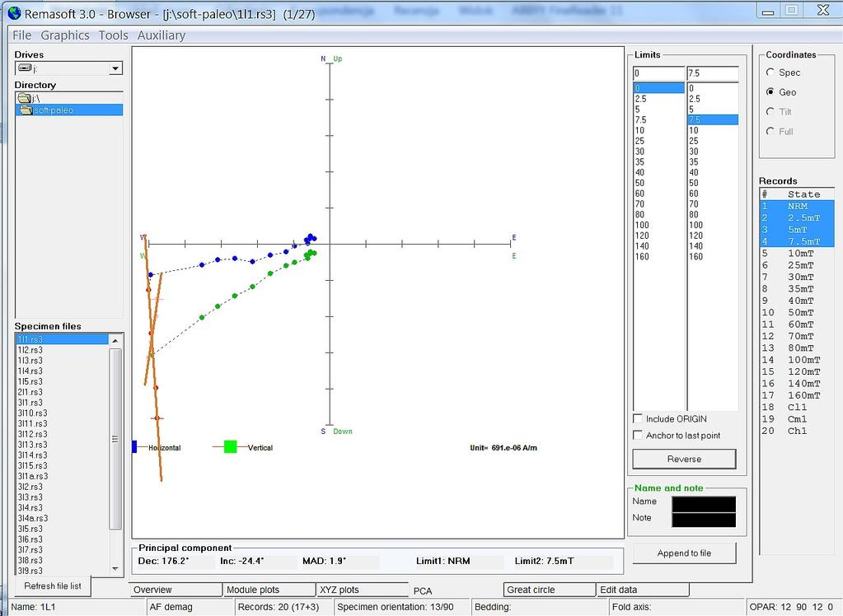Click the green Vertical legend swatch

coord(230,446)
